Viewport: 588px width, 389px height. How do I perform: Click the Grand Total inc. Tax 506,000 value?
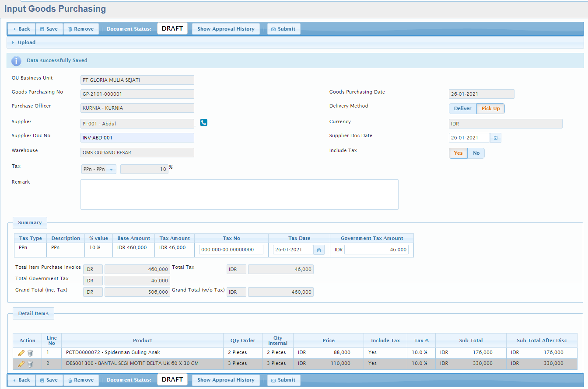point(137,292)
